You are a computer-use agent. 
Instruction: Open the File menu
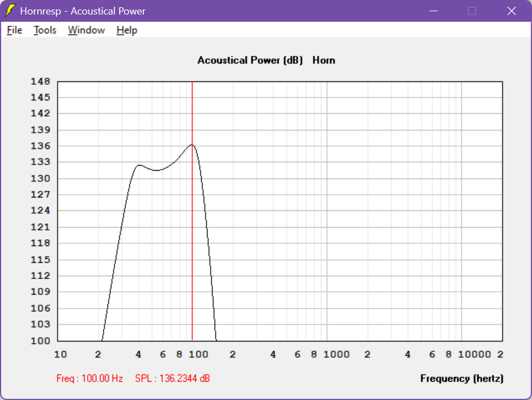point(14,30)
